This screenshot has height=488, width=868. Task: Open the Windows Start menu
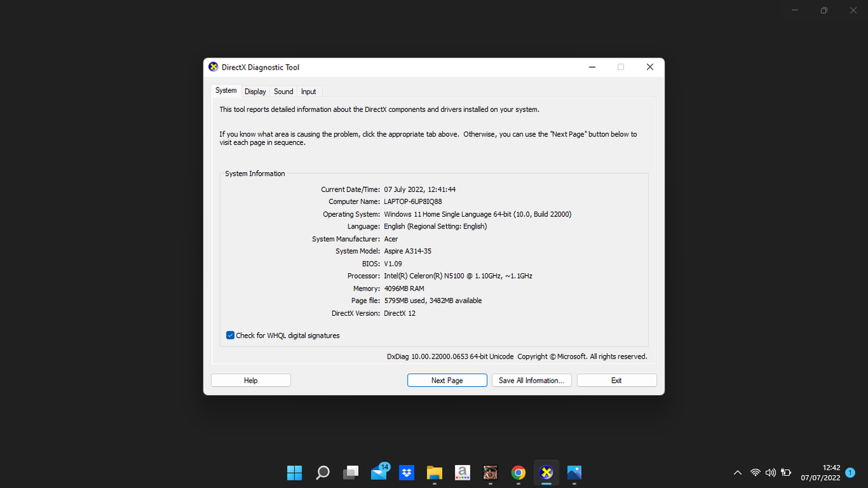pos(294,472)
